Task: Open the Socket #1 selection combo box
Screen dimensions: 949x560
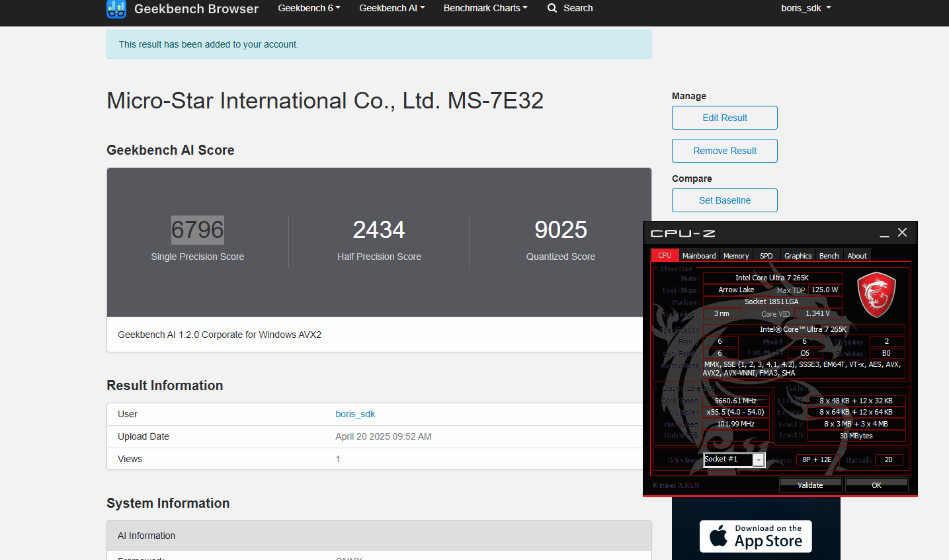Action: point(734,460)
